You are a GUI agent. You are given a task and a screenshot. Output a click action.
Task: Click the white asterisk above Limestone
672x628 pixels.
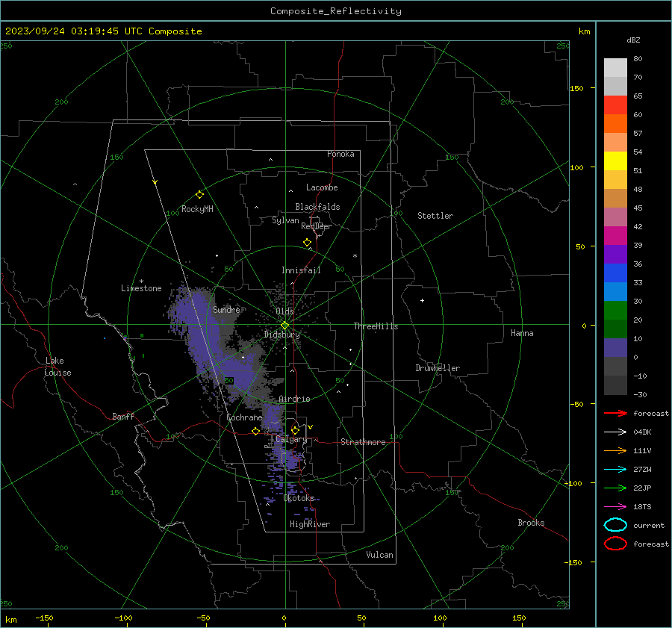tap(141, 282)
